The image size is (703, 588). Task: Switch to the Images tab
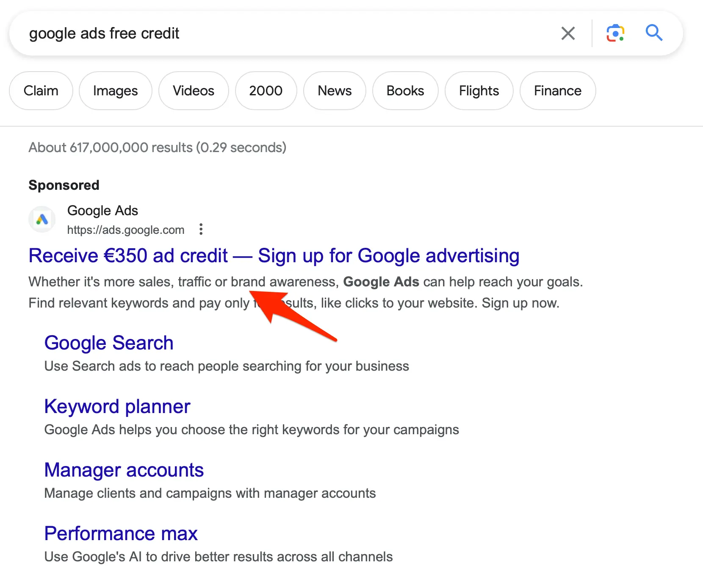click(x=115, y=91)
